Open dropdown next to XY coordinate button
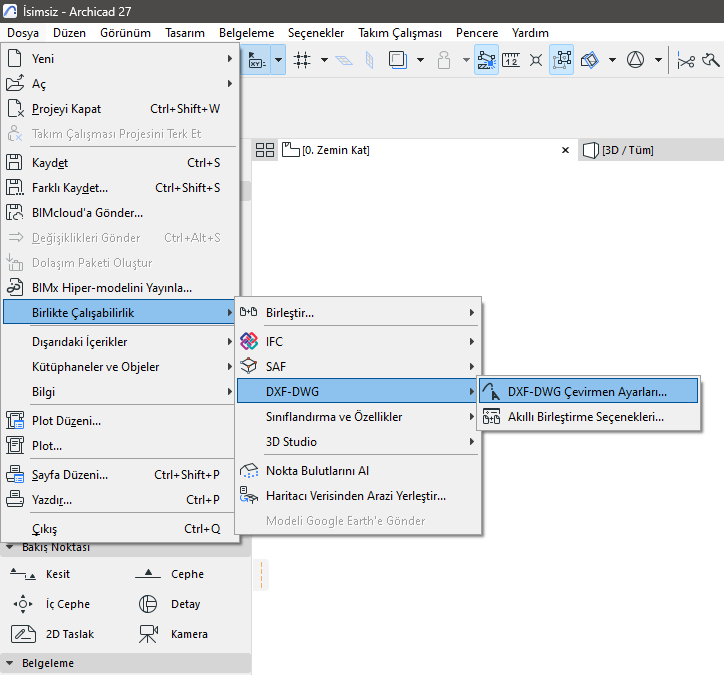Screen dimensions: 724x675 tap(278, 60)
